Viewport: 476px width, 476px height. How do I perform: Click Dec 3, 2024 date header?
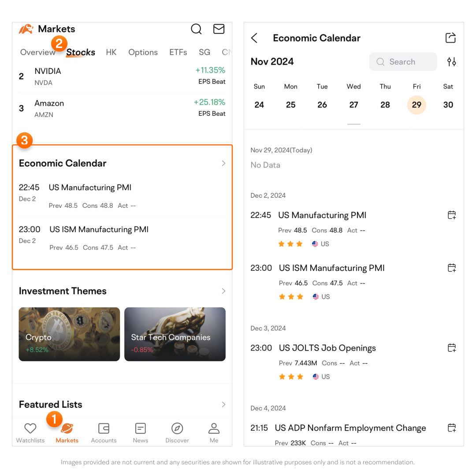[x=268, y=328]
